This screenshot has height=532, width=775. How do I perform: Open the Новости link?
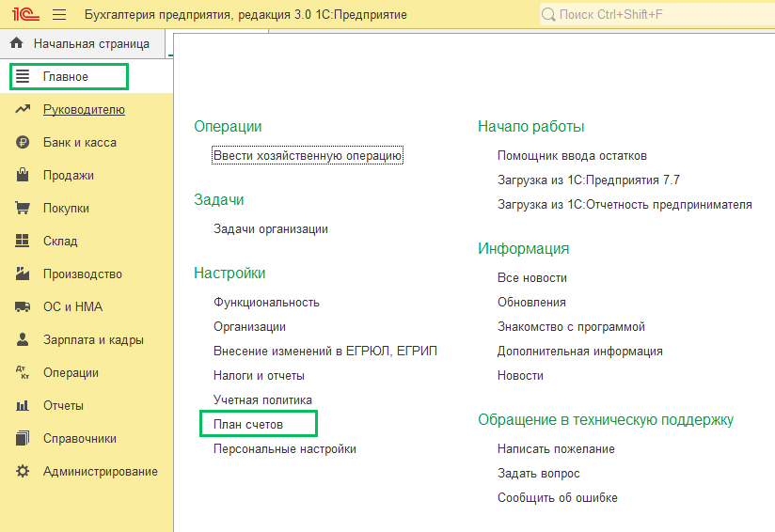pos(520,375)
